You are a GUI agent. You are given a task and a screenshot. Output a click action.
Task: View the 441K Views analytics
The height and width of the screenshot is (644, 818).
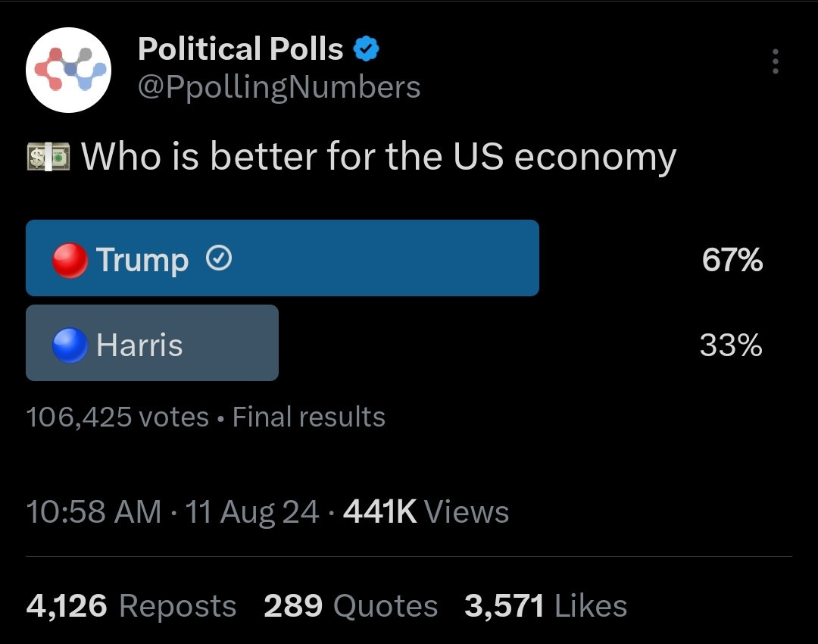tap(426, 511)
